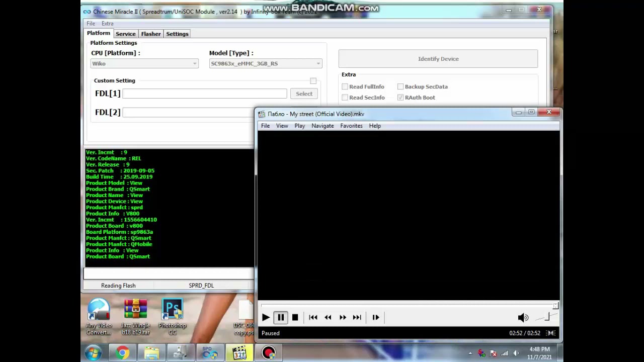
Task: Open the Play menu in media player
Action: click(x=299, y=126)
